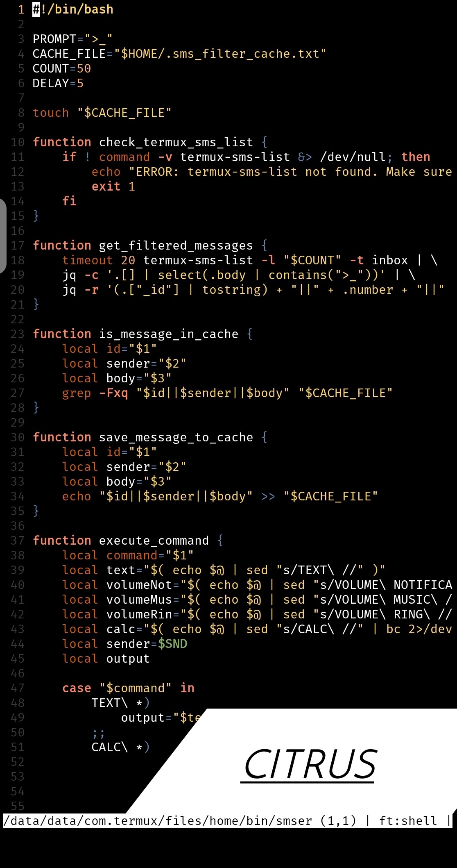Click the case "$command" in line

[x=128, y=688]
